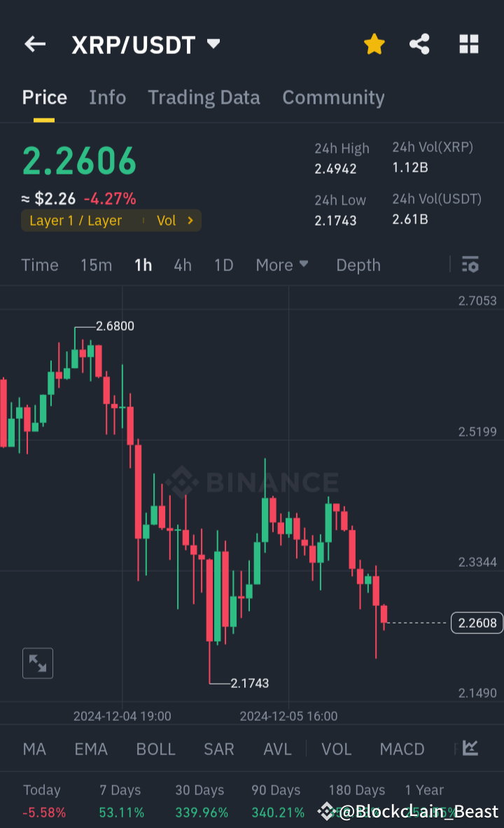This screenshot has width=504, height=828.
Task: Open the grid apps menu icon
Action: pos(468,43)
